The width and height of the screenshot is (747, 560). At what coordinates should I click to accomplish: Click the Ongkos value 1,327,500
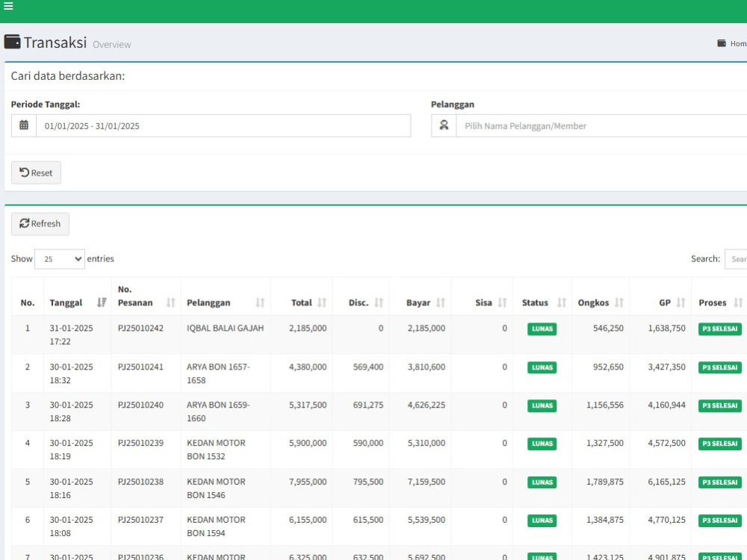tap(605, 443)
